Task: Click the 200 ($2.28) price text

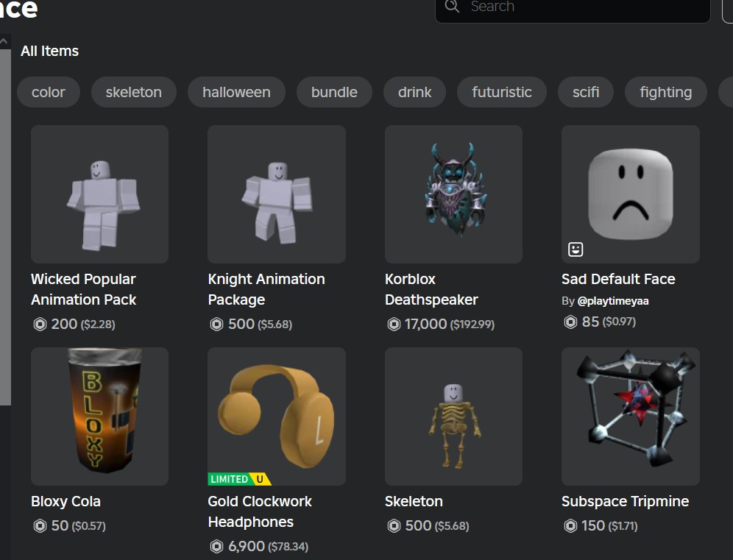Action: tap(83, 324)
